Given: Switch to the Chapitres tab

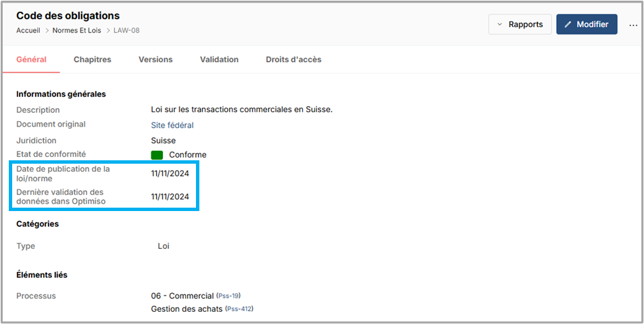Looking at the screenshot, I should pos(92,60).
